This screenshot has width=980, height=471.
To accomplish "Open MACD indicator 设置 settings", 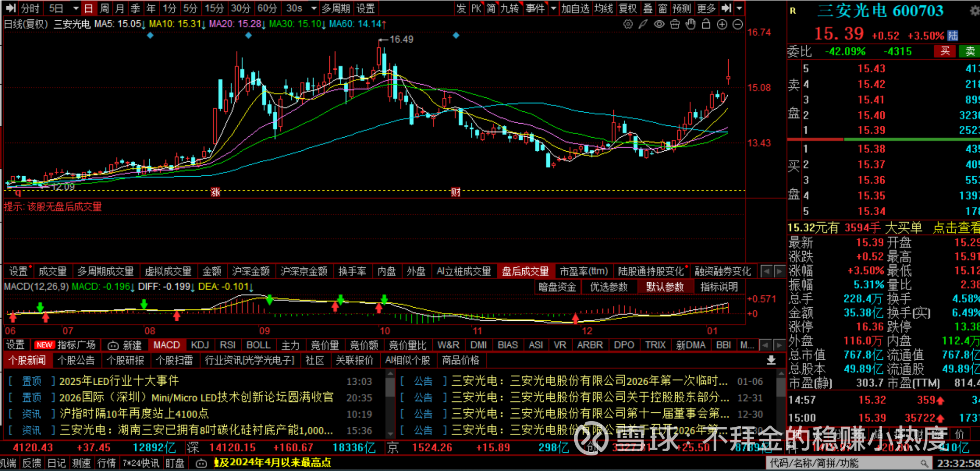I will pyautogui.click(x=15, y=345).
